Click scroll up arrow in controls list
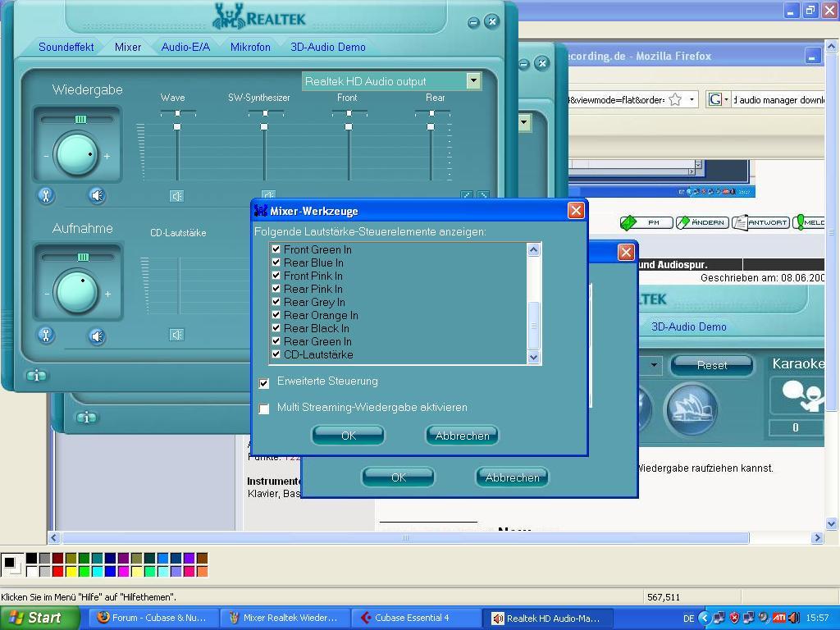Screen dimensions: 840x630 coord(533,249)
